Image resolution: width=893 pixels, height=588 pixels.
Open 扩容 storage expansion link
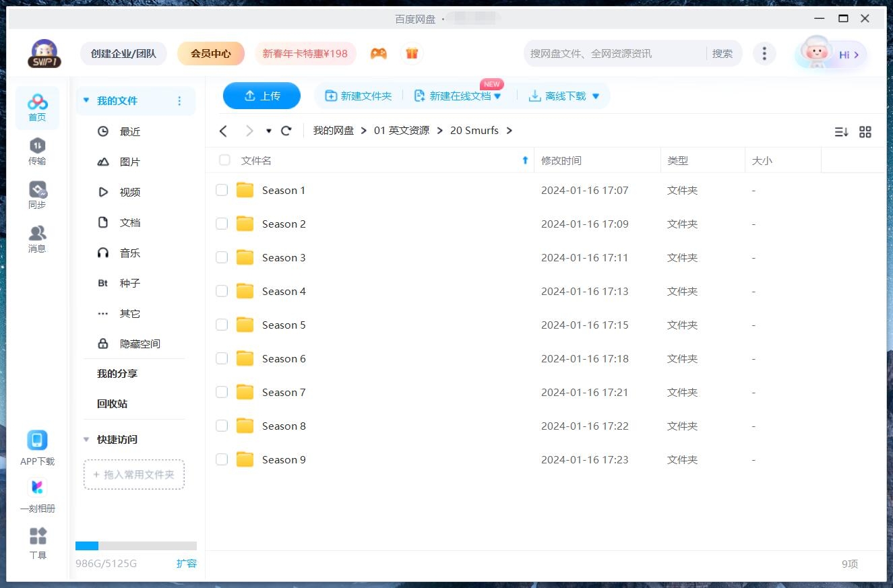[187, 563]
